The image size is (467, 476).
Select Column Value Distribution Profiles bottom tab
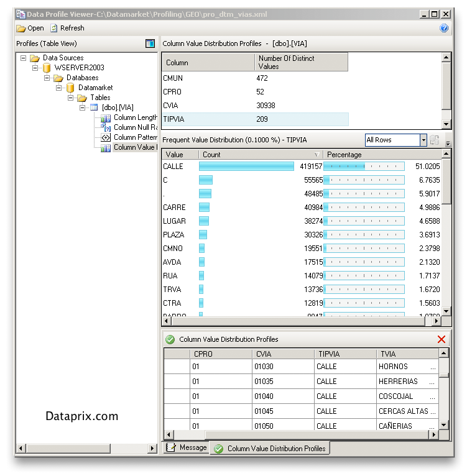pos(270,449)
